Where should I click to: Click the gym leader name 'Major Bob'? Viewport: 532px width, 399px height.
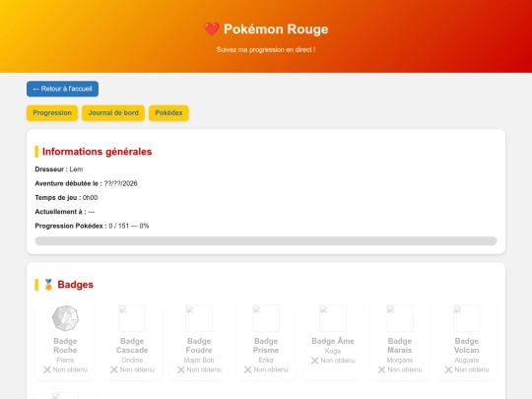point(199,360)
